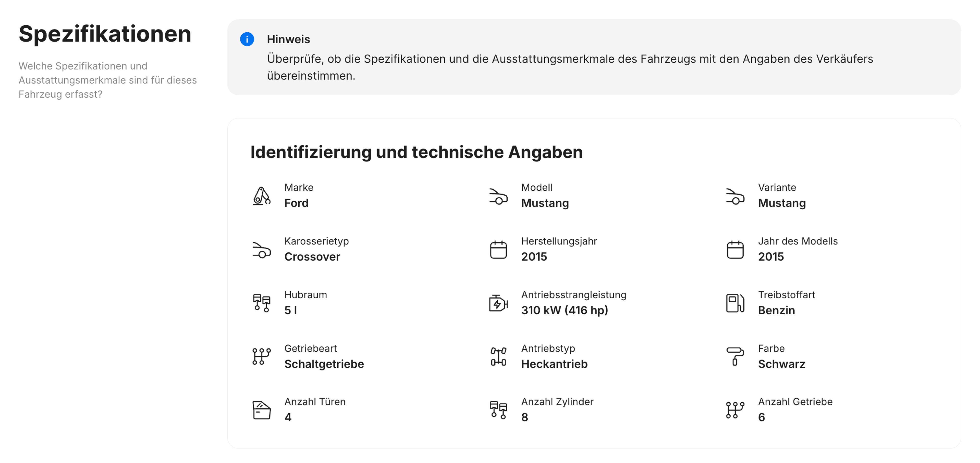Click the heading Identifizierung und technische Angaben
980x463 pixels.
tap(416, 152)
